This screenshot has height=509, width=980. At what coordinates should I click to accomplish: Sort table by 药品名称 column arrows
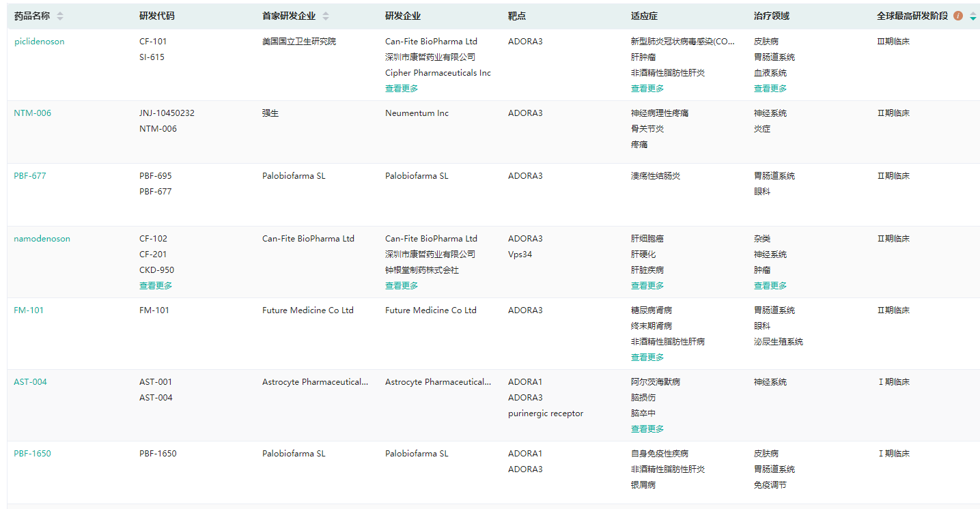pyautogui.click(x=60, y=16)
